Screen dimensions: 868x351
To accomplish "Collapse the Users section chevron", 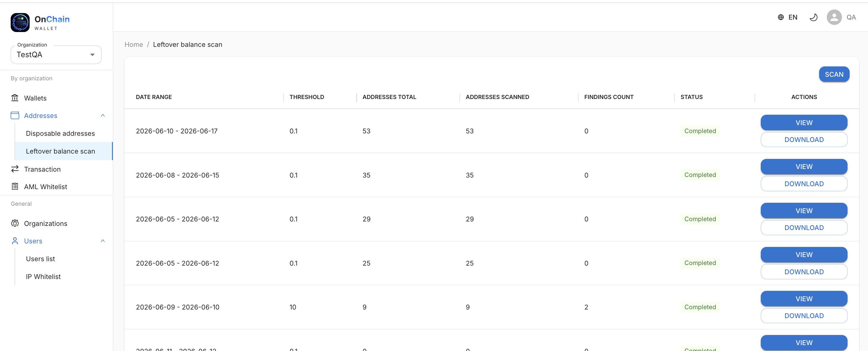I will pyautogui.click(x=103, y=241).
